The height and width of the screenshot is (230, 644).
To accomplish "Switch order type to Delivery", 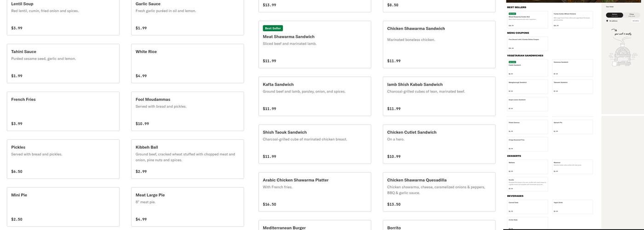I will click(615, 15).
